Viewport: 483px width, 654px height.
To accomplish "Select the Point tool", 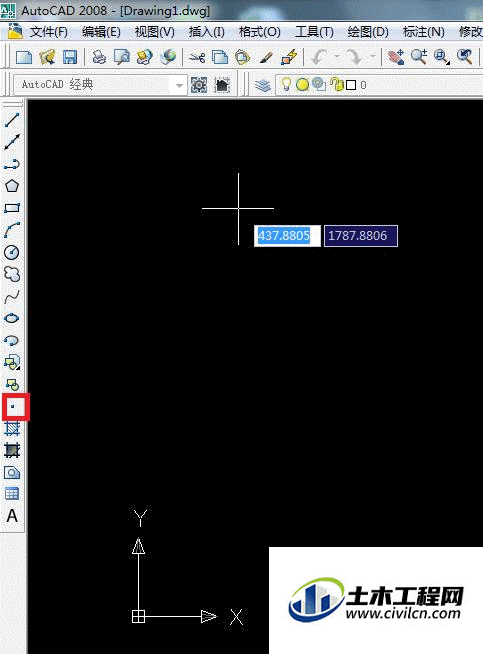I will (x=13, y=407).
